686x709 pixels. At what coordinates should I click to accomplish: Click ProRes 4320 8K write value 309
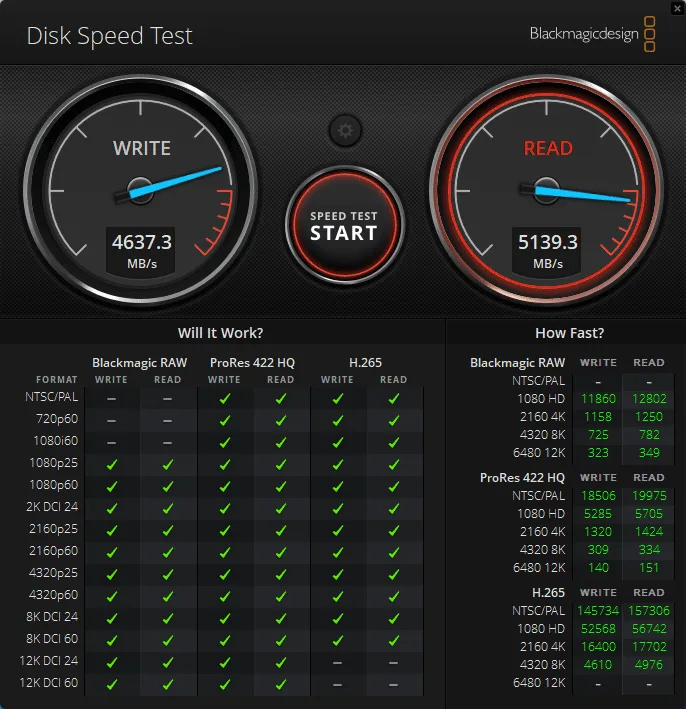pos(598,550)
